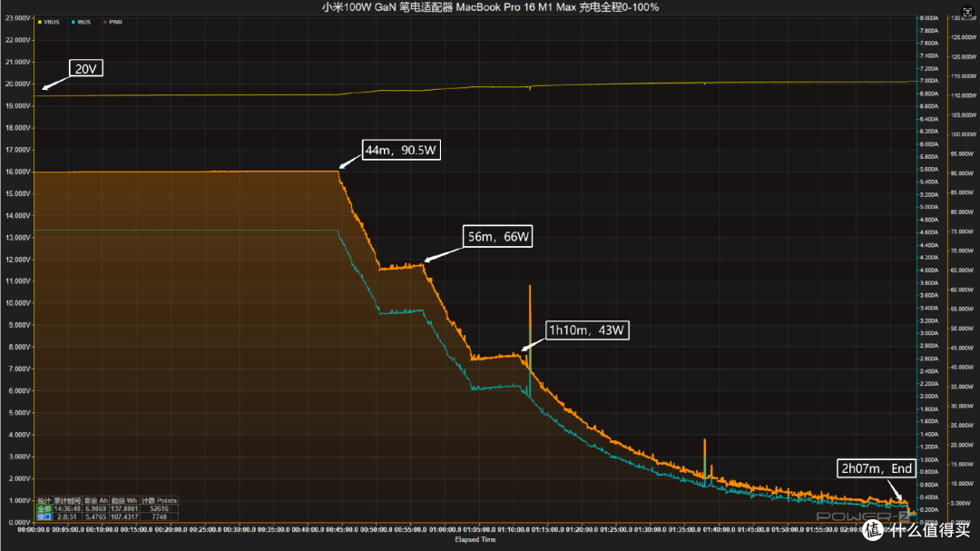The height and width of the screenshot is (551, 980).
Task: Click the 8.000V voltage axis label
Action: [x=17, y=347]
